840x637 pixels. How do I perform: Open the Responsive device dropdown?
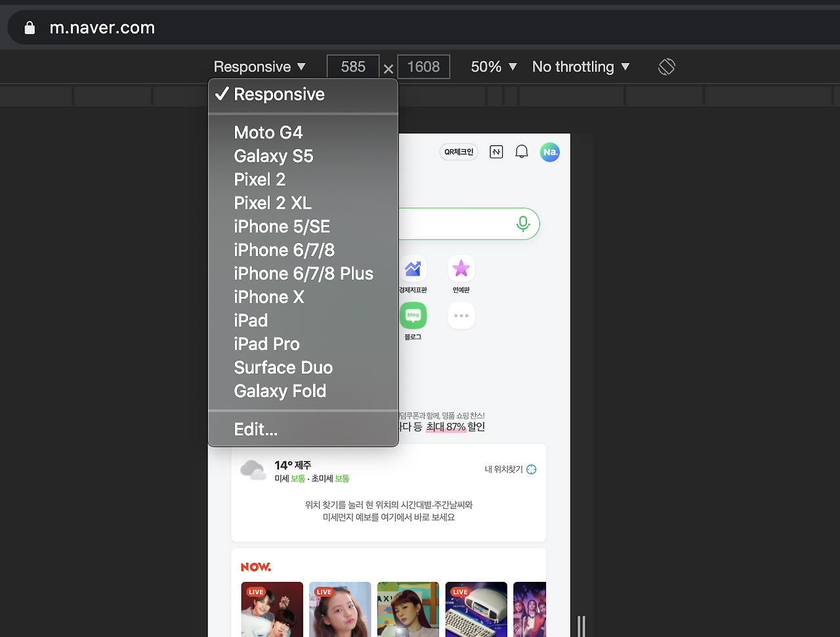pyautogui.click(x=260, y=67)
